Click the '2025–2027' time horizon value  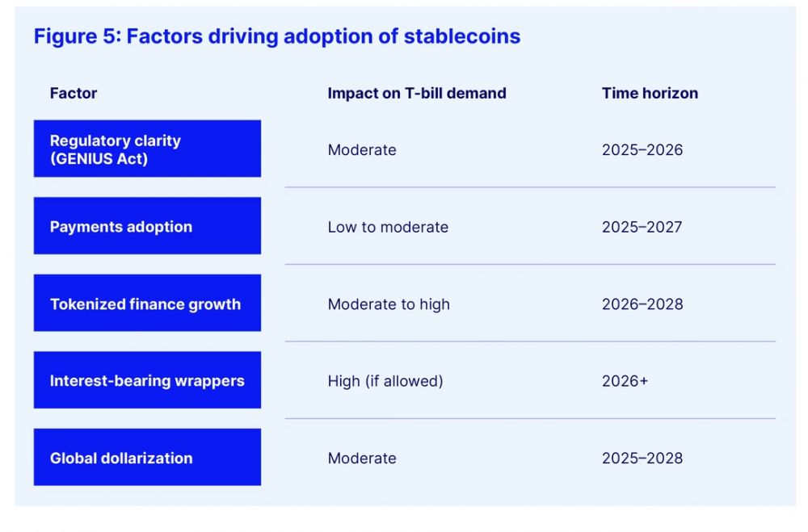pyautogui.click(x=642, y=227)
